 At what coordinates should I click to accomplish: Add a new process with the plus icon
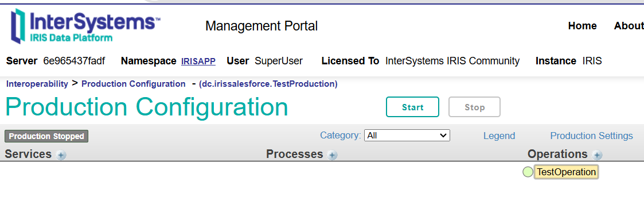pyautogui.click(x=333, y=155)
